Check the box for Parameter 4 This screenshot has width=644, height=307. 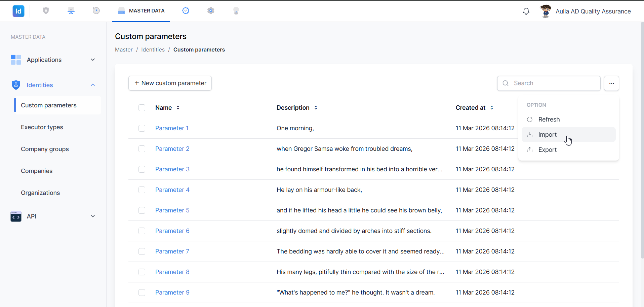(142, 190)
